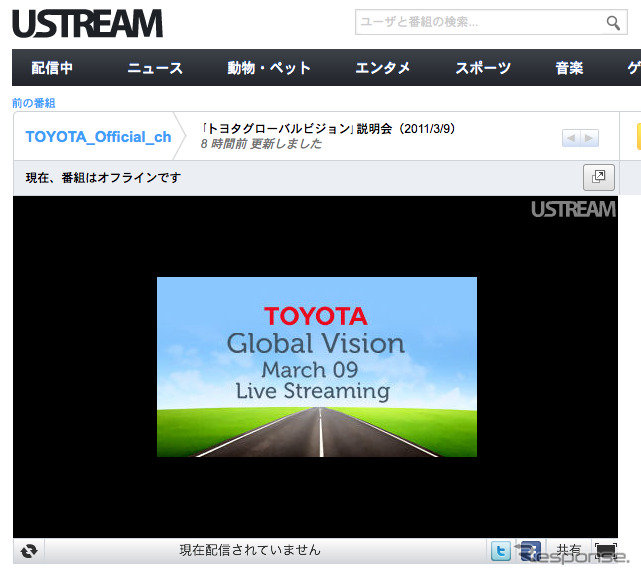Click the search magnifier icon

pyautogui.click(x=613, y=22)
